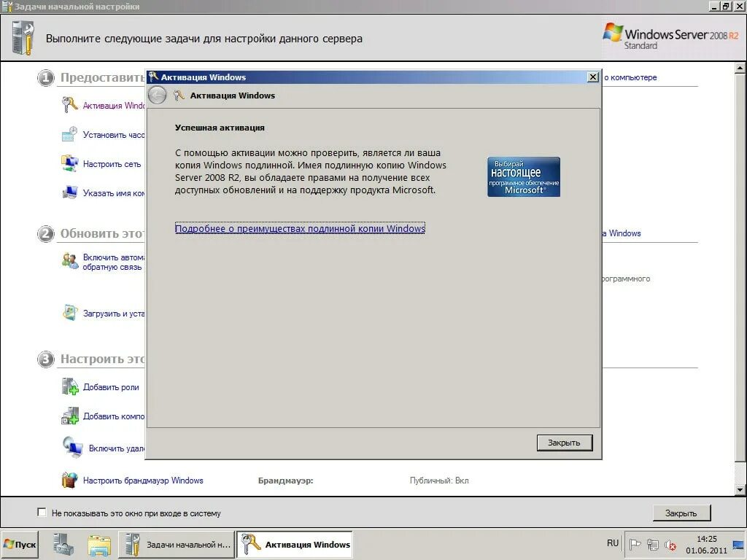
Task: Open 'Включить удаленный рабочий стол' link
Action: pos(117,448)
